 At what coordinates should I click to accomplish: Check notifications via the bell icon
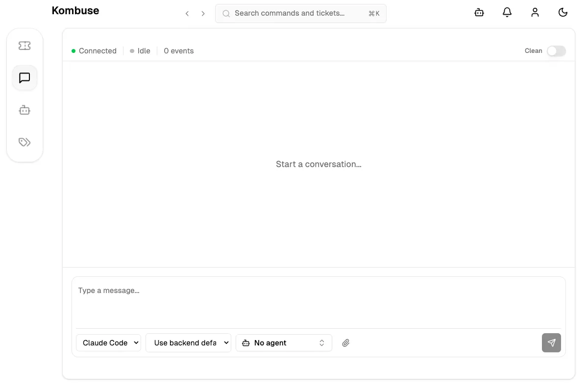coord(507,12)
